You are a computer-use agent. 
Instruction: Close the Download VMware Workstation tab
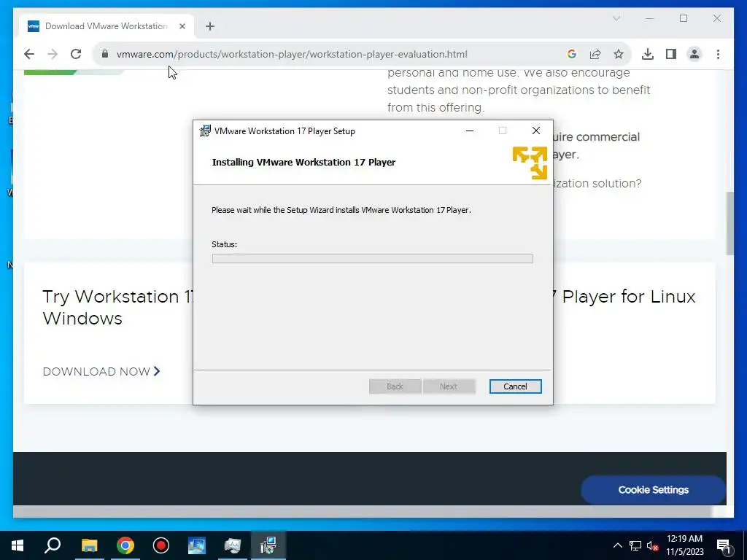(182, 26)
